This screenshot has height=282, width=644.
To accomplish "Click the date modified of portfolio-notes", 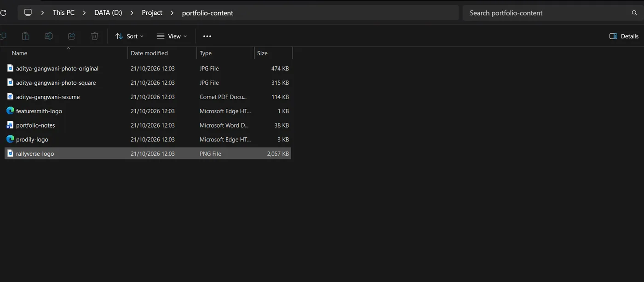I will click(153, 125).
